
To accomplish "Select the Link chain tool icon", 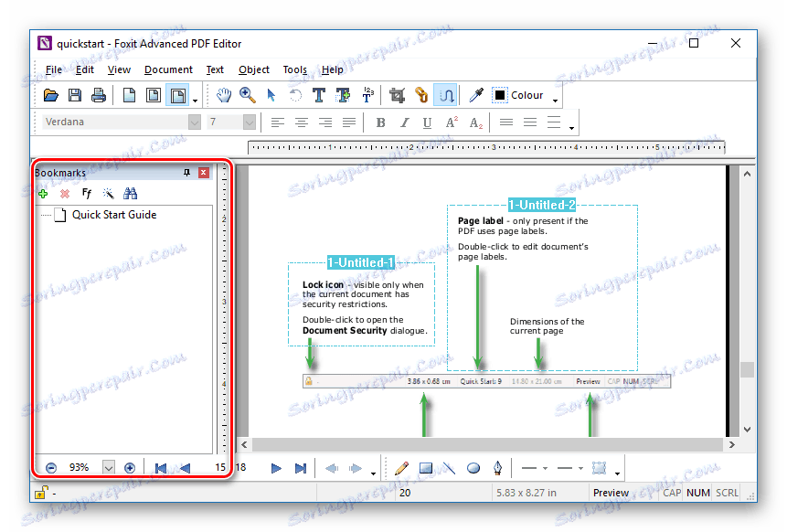I will (x=421, y=95).
